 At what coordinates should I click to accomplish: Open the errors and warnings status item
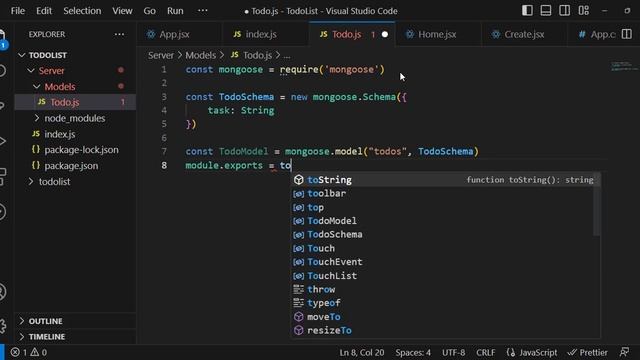29,352
